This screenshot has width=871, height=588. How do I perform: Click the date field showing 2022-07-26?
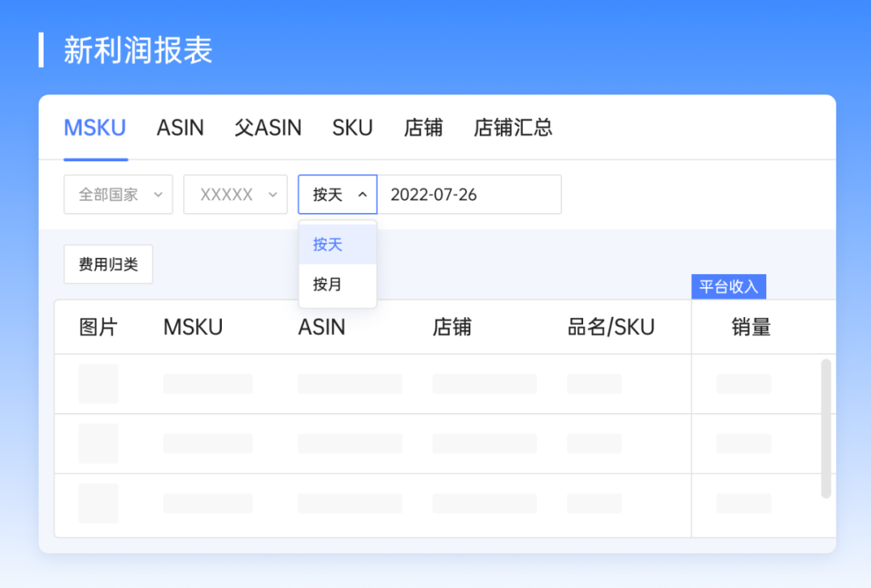point(469,194)
